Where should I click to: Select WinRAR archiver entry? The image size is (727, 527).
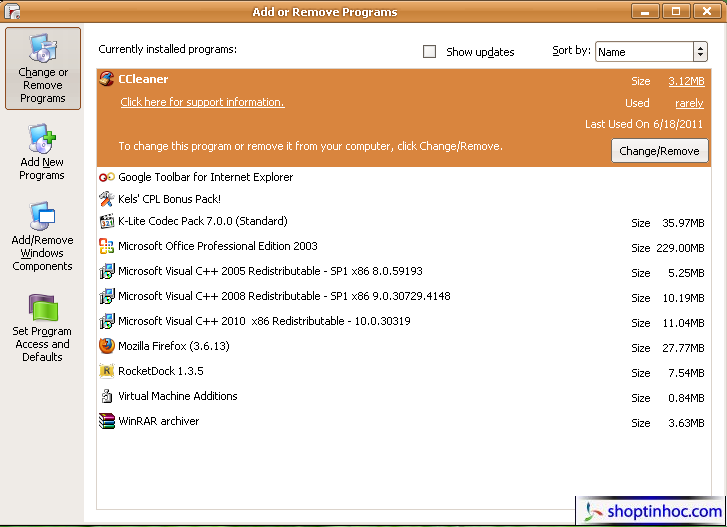(x=403, y=421)
